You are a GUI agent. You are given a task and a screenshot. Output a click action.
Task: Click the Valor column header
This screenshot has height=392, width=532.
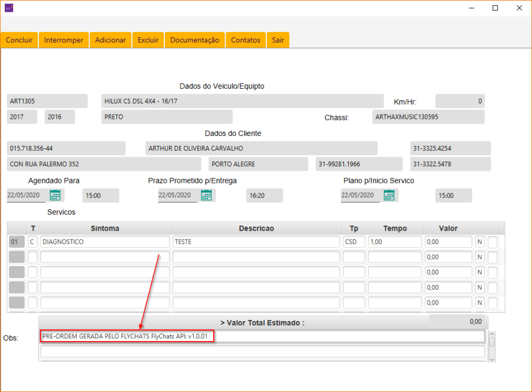(x=448, y=228)
